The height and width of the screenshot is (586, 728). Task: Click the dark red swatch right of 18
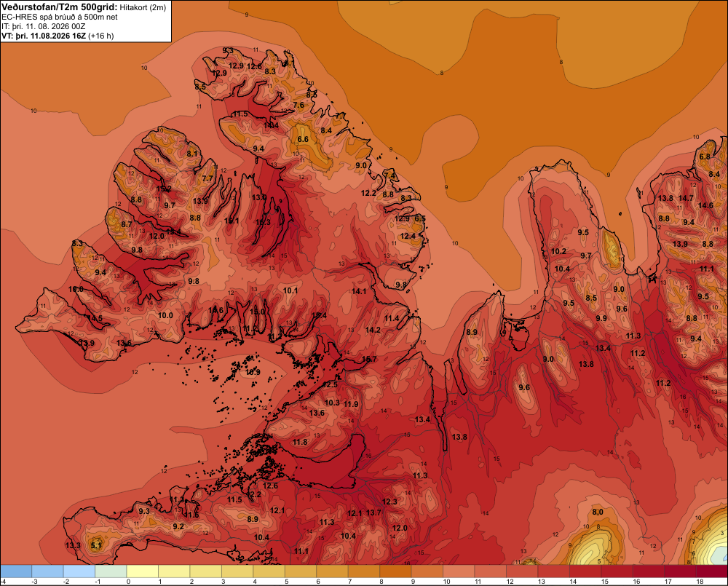point(712,571)
